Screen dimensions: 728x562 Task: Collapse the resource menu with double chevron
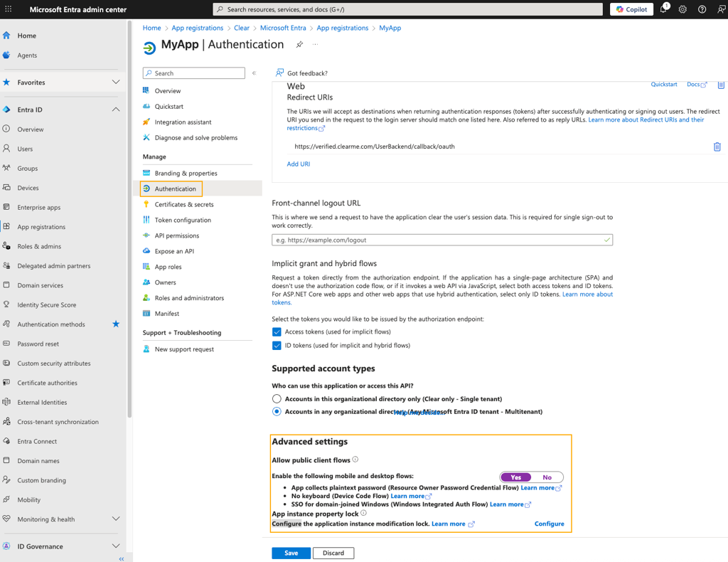[x=254, y=73]
